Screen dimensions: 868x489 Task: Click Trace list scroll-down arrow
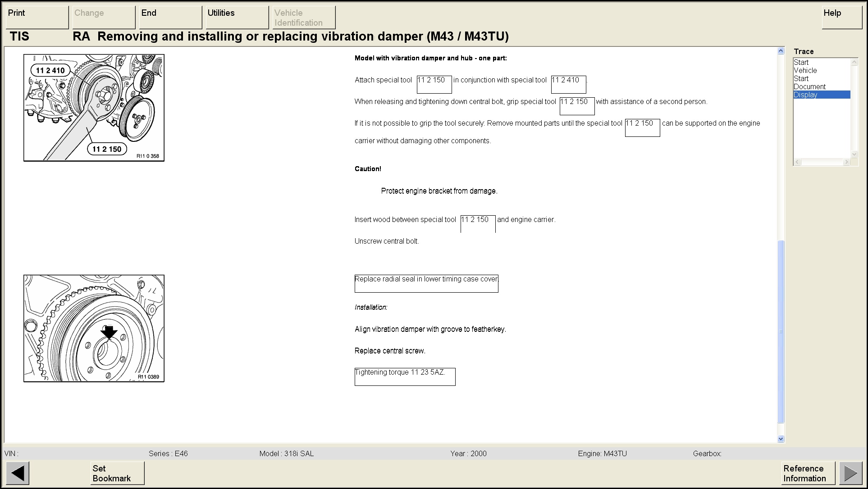pyautogui.click(x=854, y=154)
